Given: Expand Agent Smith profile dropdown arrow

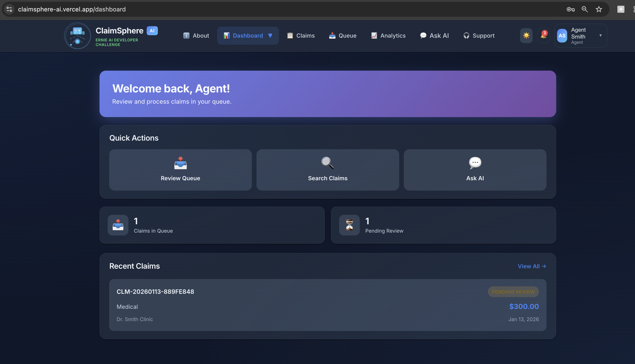Looking at the screenshot, I should click(600, 35).
